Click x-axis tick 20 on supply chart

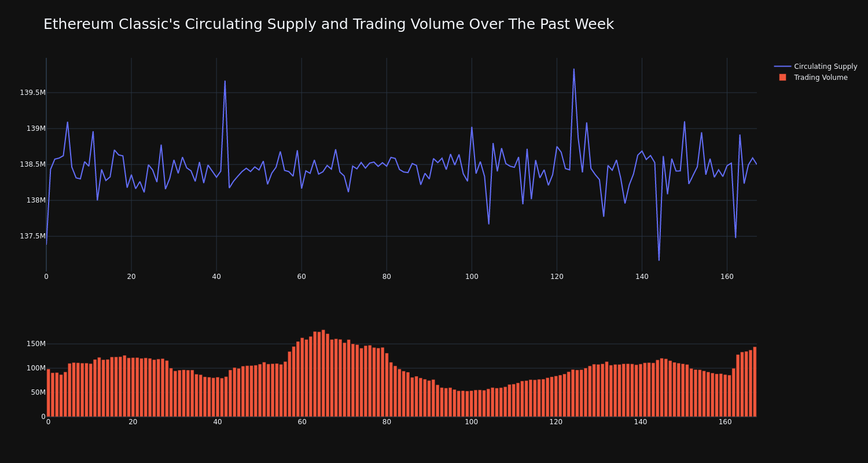click(x=131, y=277)
